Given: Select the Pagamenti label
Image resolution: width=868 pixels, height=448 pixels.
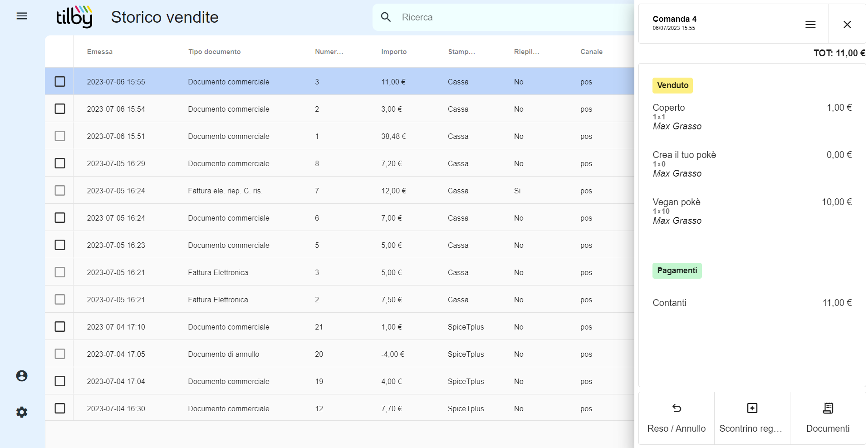Looking at the screenshot, I should [x=677, y=271].
